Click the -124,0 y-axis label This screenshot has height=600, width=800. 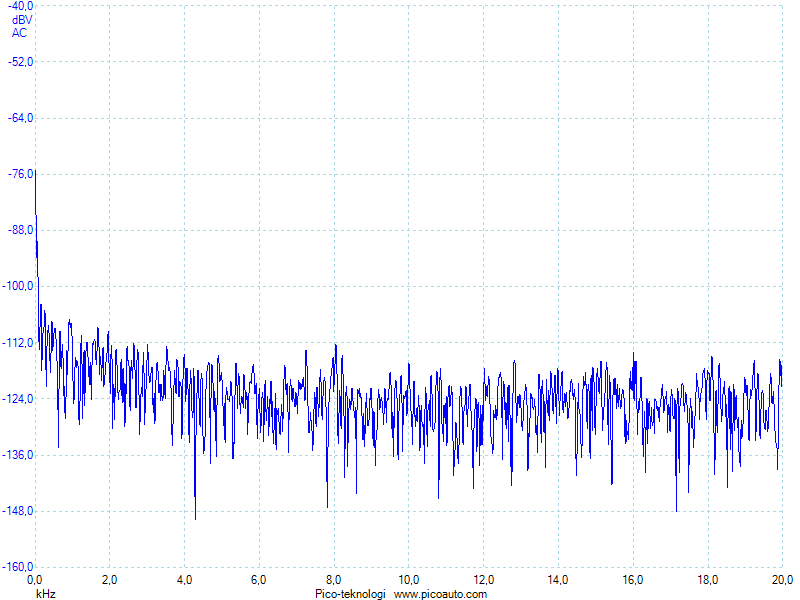point(18,398)
